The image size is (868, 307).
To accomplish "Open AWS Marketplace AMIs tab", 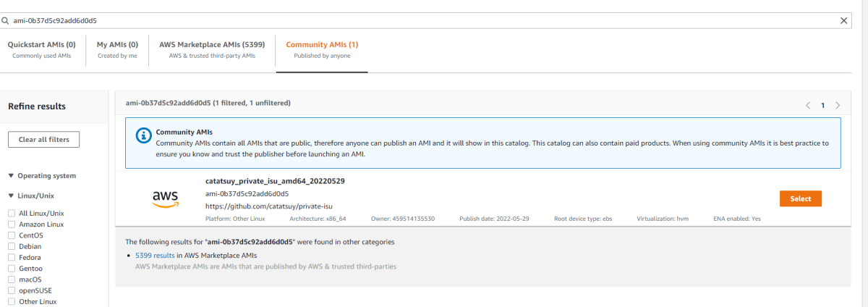I will pyautogui.click(x=212, y=49).
